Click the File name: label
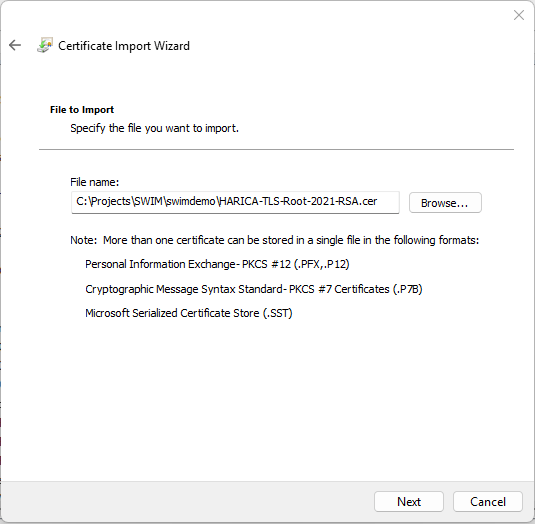This screenshot has height=524, width=535. click(x=95, y=182)
